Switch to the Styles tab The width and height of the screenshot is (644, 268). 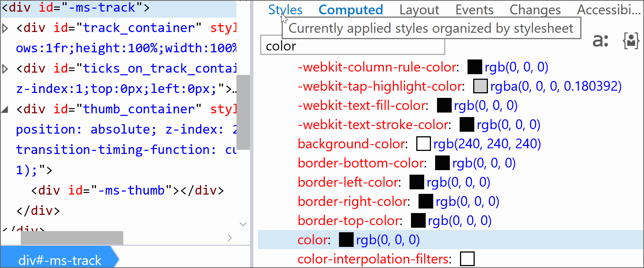[285, 10]
